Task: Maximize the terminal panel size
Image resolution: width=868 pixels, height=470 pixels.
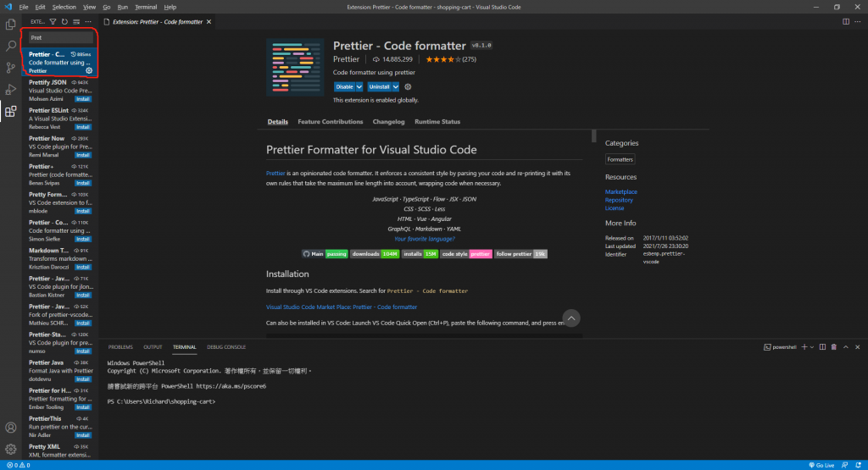Action: coord(846,347)
